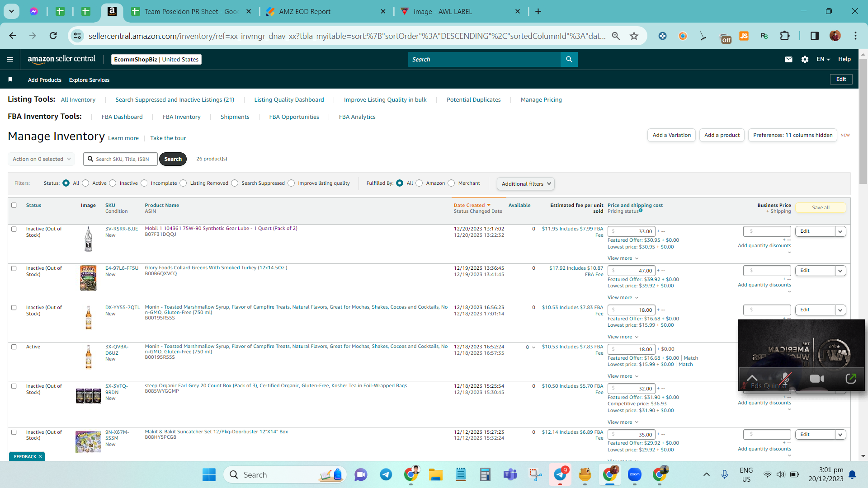
Task: Click the site information icon in address bar
Action: [x=78, y=36]
